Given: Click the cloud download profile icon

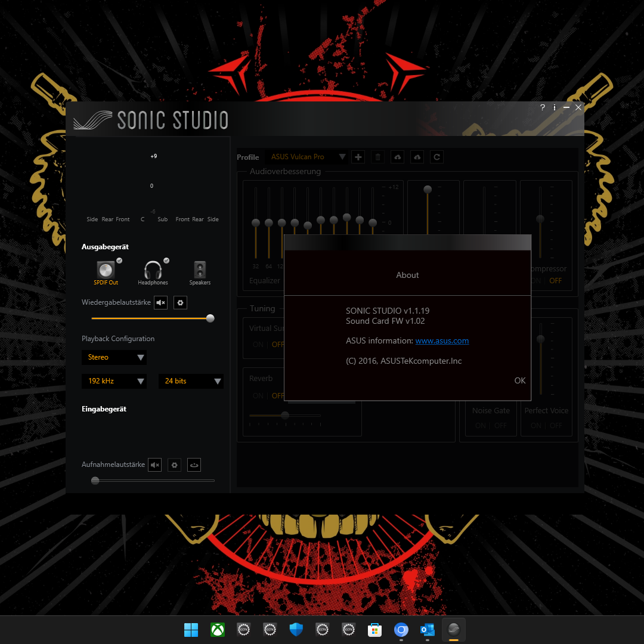Looking at the screenshot, I should [x=417, y=157].
